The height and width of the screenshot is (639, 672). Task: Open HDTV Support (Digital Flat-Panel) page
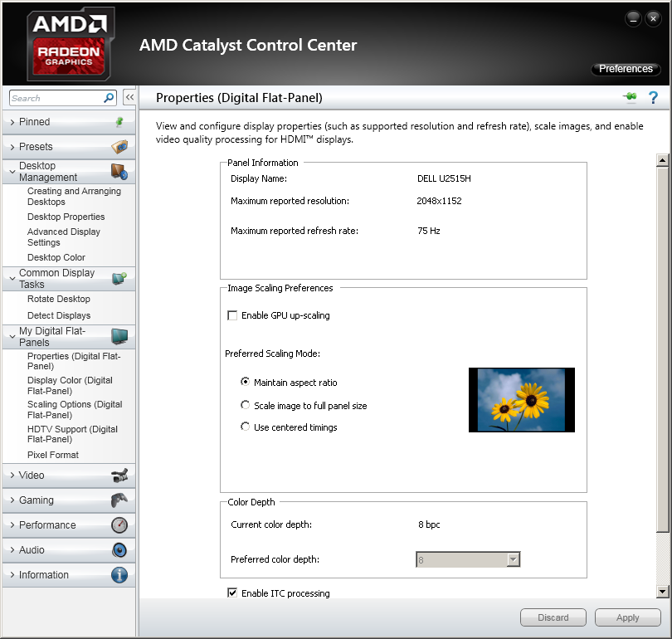(x=72, y=434)
